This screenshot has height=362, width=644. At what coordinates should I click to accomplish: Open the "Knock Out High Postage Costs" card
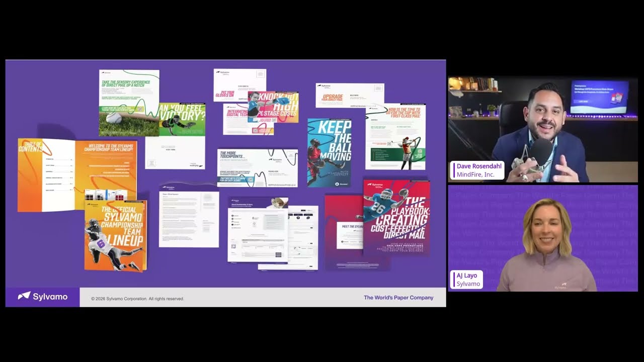click(273, 107)
